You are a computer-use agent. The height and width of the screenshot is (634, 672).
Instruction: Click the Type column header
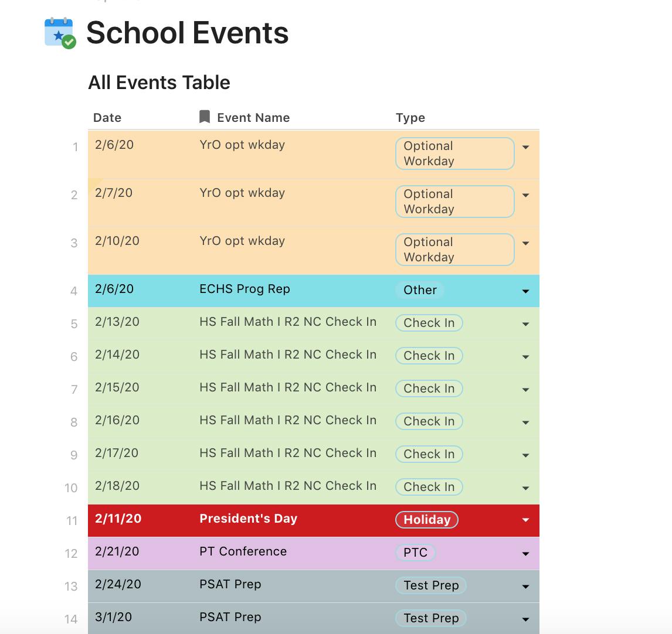click(410, 118)
